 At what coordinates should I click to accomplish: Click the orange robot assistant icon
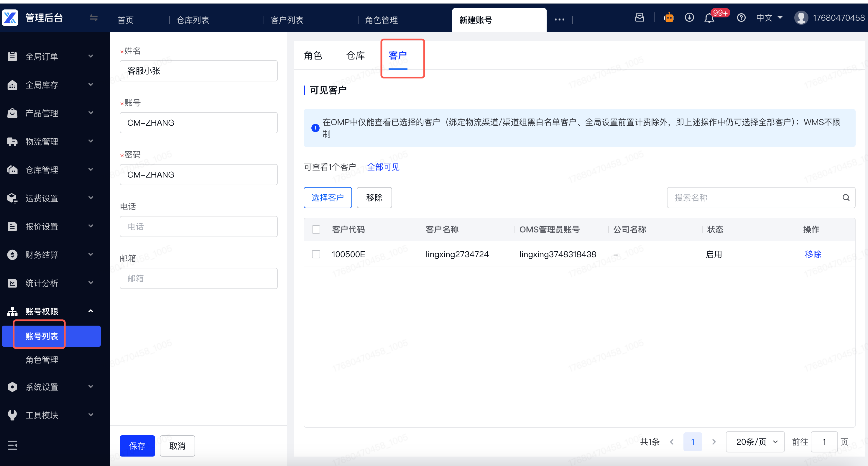(x=669, y=17)
